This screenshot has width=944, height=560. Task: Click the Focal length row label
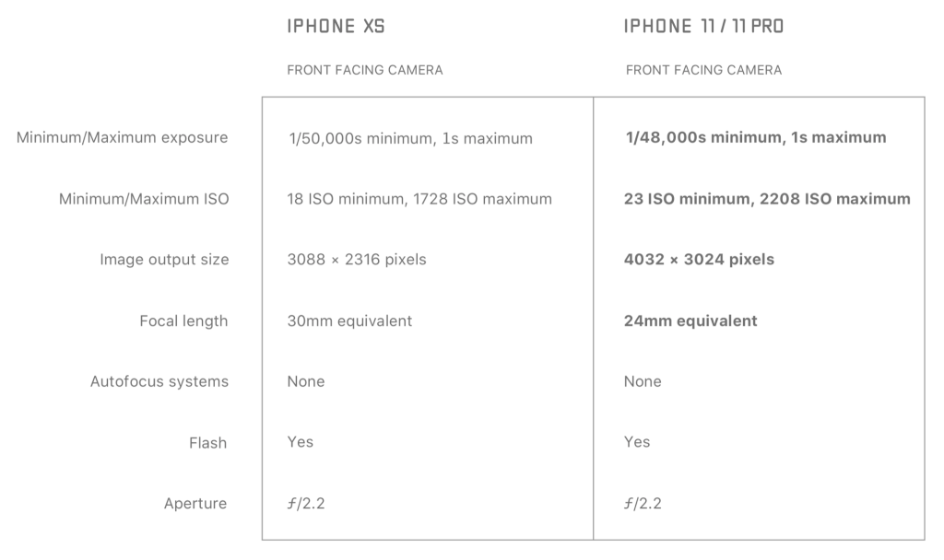[183, 321]
